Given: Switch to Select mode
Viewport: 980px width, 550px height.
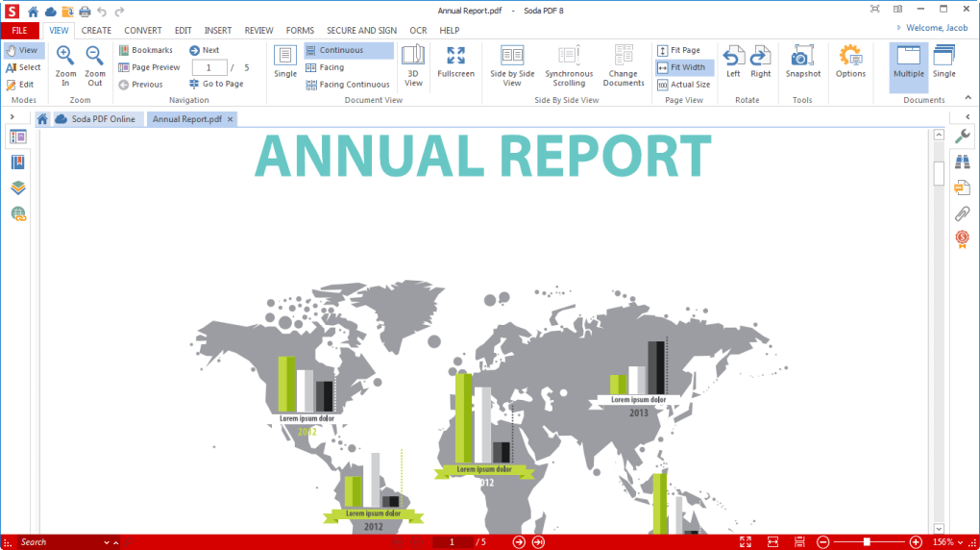Looking at the screenshot, I should pos(23,67).
